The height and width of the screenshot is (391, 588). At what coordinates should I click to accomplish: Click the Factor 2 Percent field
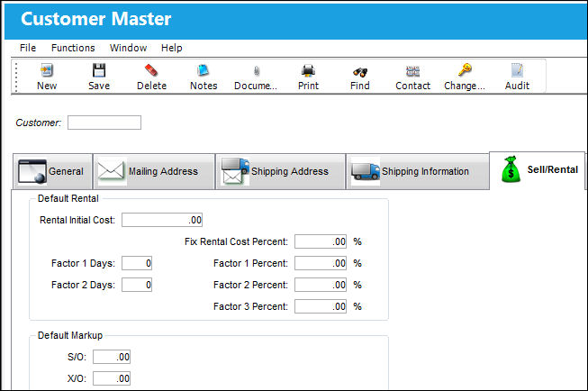tap(321, 286)
